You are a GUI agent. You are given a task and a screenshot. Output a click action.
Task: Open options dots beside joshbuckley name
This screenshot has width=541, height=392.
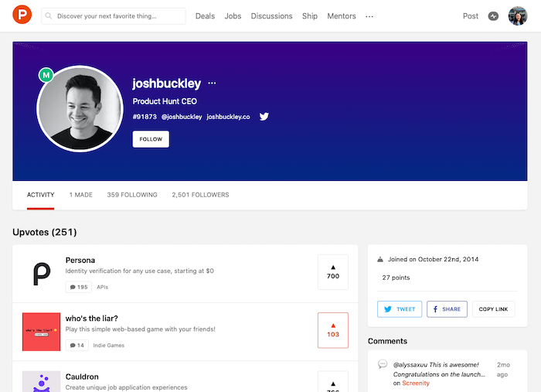pyautogui.click(x=212, y=84)
